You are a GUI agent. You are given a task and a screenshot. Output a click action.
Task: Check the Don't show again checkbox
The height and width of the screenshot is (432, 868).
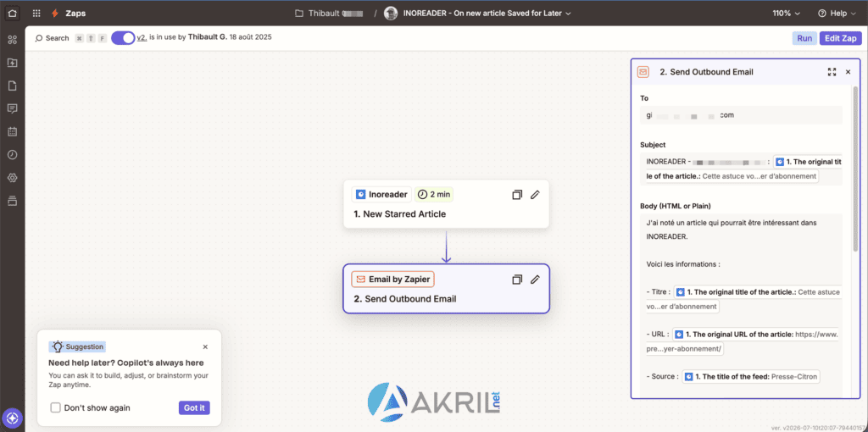point(55,407)
